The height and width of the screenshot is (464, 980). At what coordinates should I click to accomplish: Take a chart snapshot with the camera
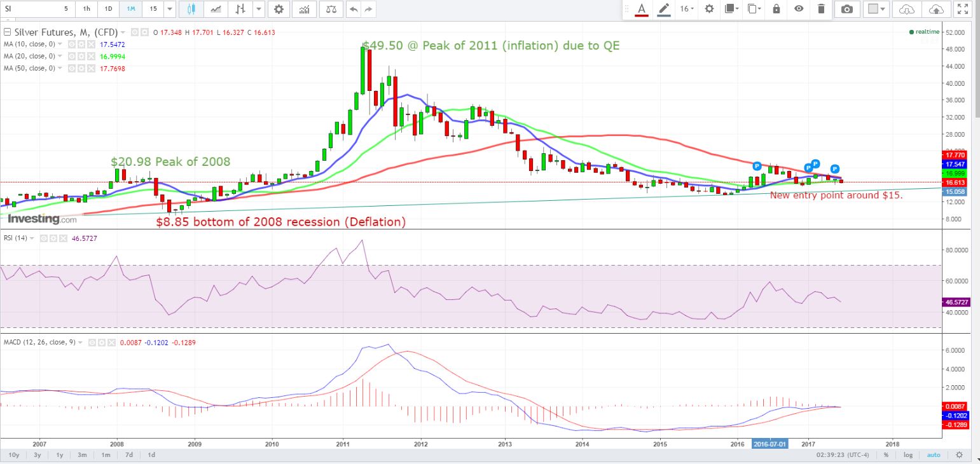(x=847, y=9)
